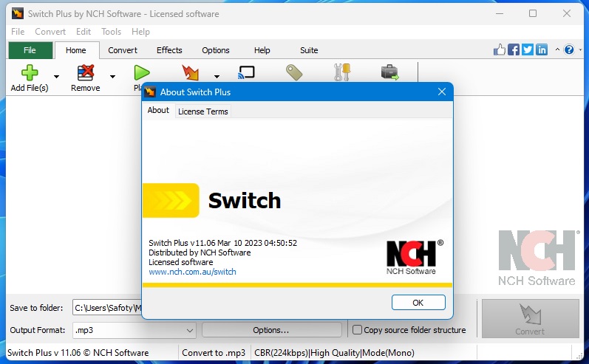Switch to the License Terms tab
The width and height of the screenshot is (589, 364).
click(202, 111)
